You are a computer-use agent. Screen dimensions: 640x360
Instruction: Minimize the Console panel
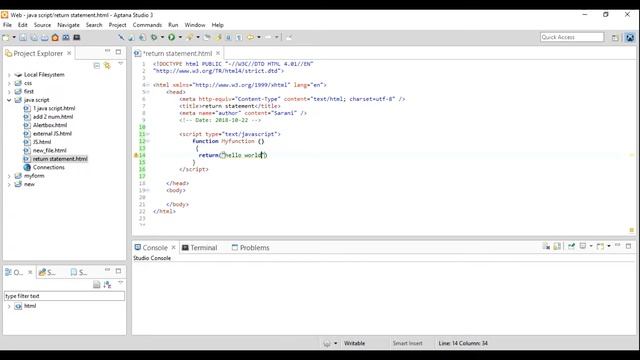pyautogui.click(x=618, y=245)
